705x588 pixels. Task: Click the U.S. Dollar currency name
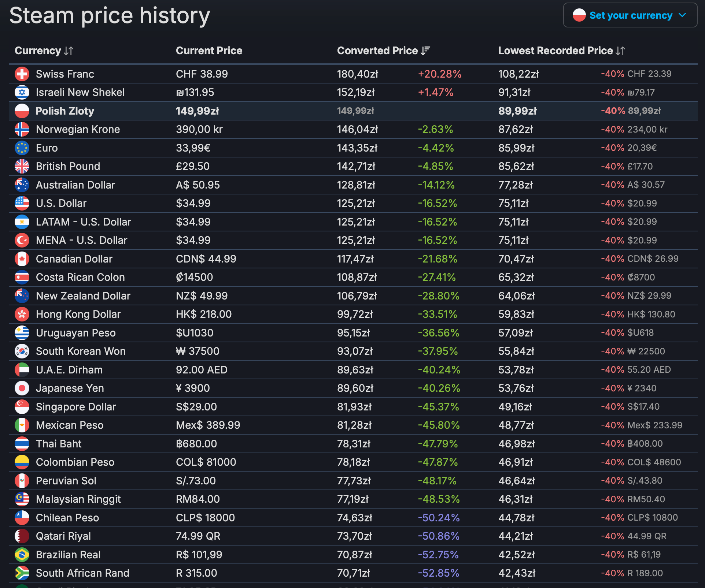click(61, 203)
